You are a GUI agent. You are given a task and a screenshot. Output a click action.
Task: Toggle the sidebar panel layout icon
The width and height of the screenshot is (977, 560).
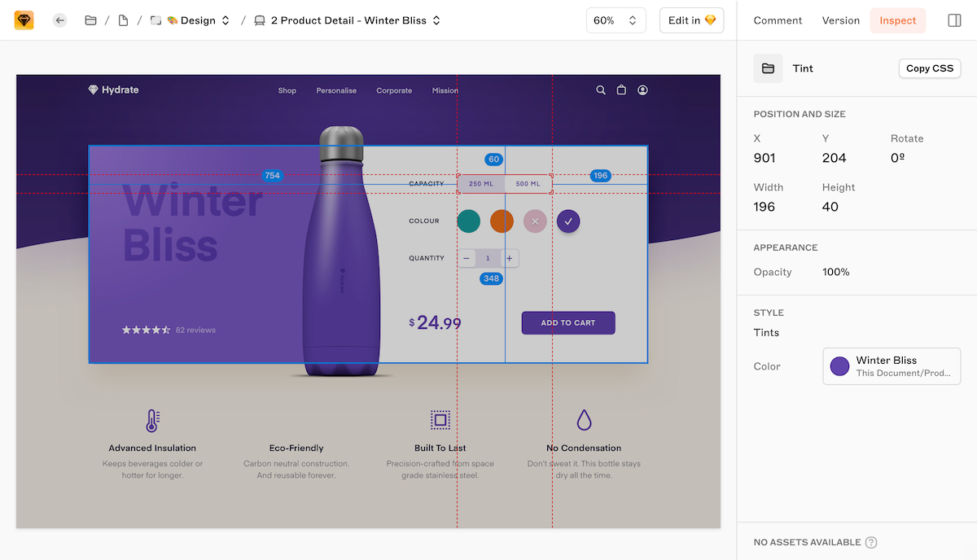coord(954,20)
